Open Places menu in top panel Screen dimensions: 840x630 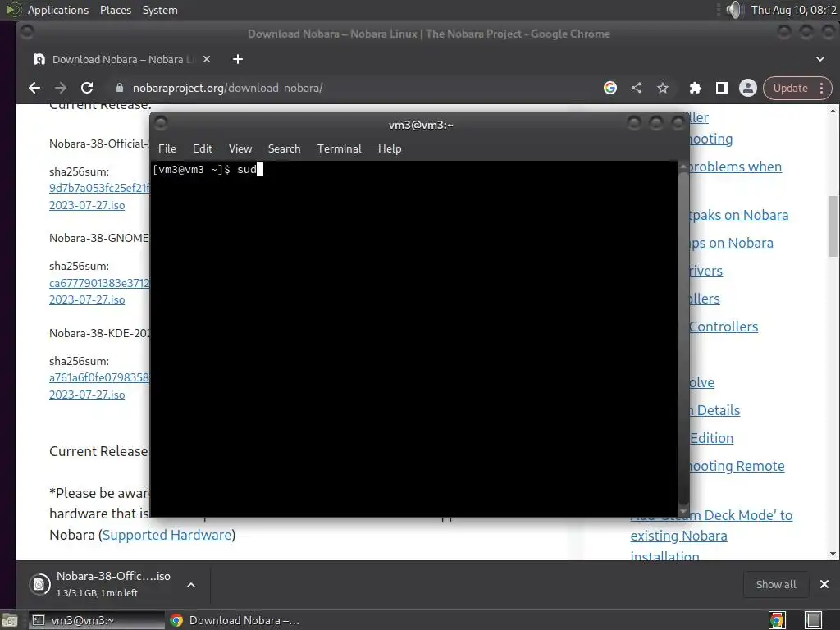pos(116,10)
